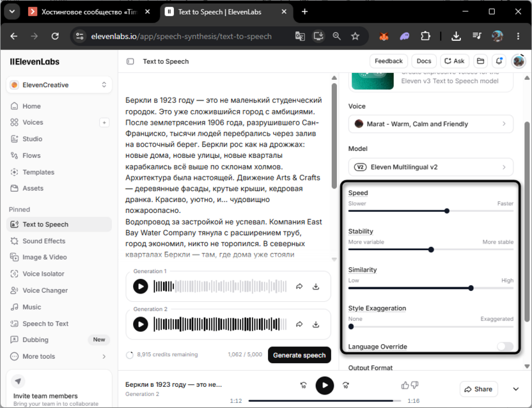This screenshot has width=532, height=408.
Task: Enable Language Override toggle
Action: pos(505,347)
